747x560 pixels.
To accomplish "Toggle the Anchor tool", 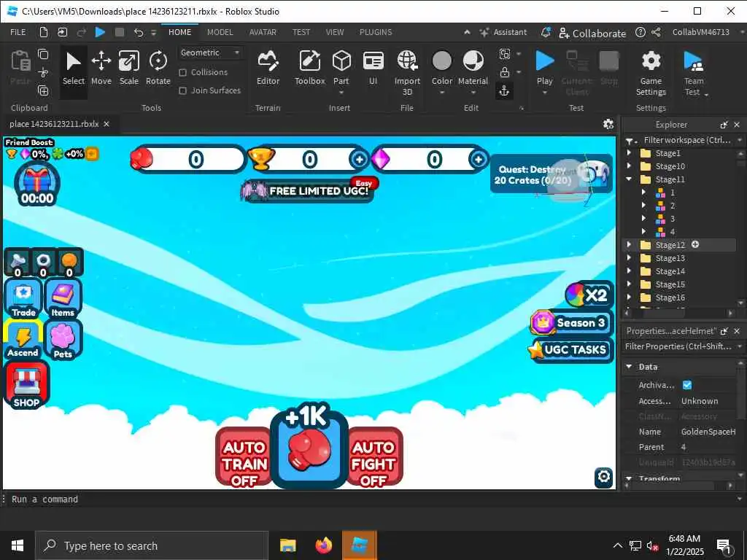I will [x=504, y=90].
